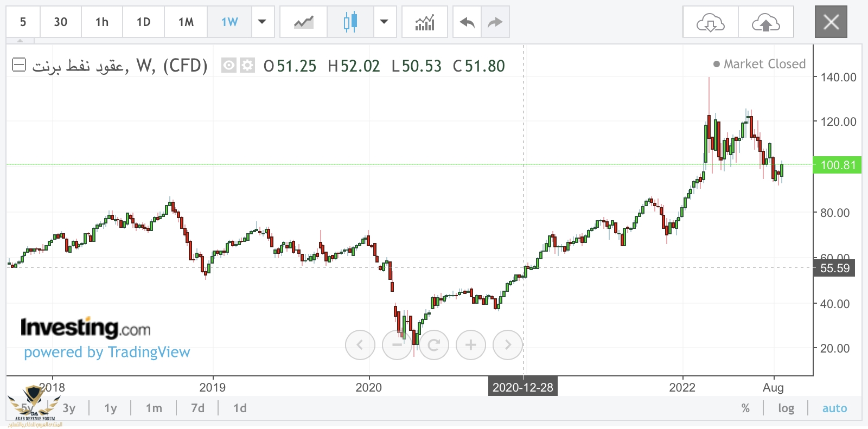The image size is (868, 429).
Task: Click the redo arrow icon
Action: point(495,22)
